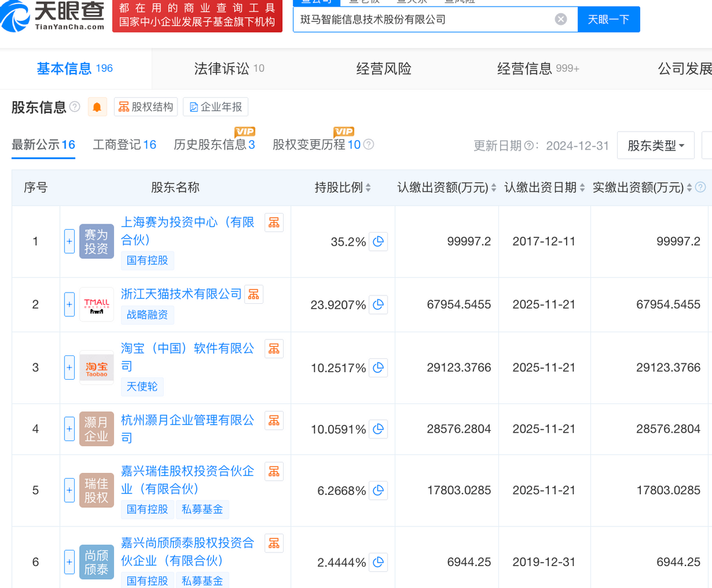Click the TianYanCha logo
Viewport: 712px width, 588px height.
tap(53, 16)
